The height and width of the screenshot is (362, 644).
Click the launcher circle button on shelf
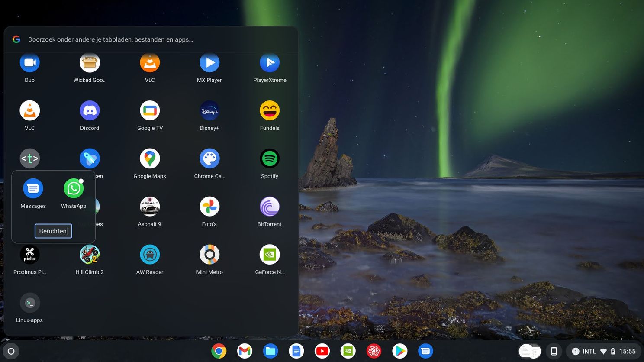coord(11,351)
